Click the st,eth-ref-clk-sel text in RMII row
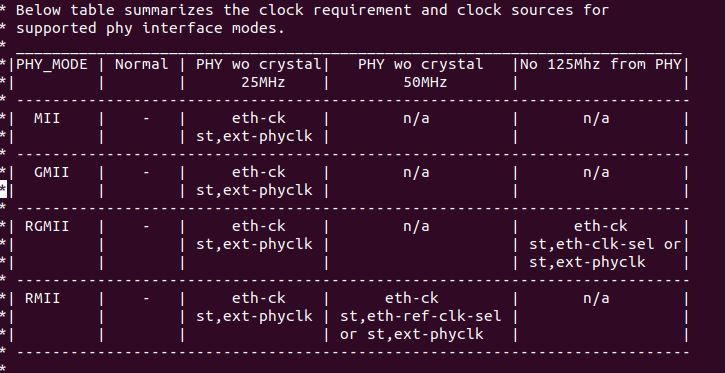 pos(420,317)
